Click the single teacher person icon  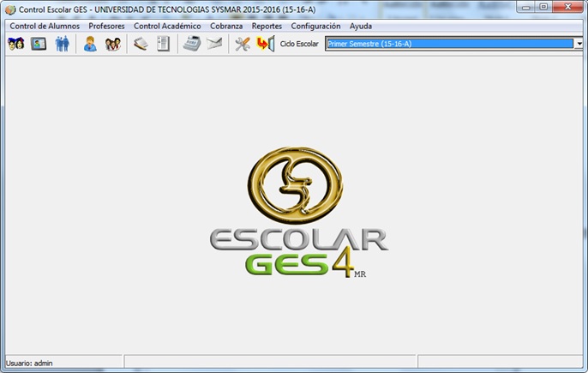click(89, 44)
